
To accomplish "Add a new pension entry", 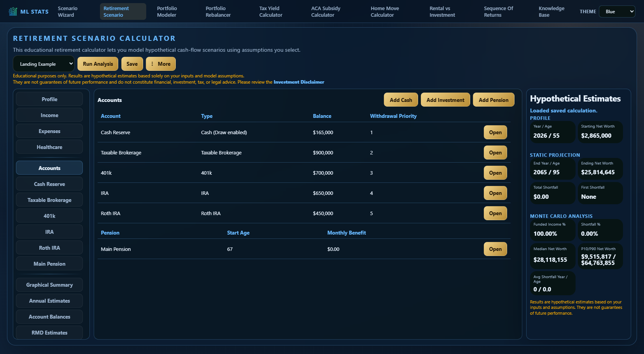I will (493, 100).
